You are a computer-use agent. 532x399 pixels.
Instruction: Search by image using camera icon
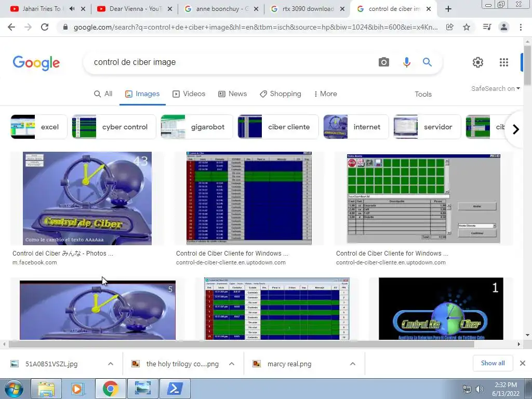pyautogui.click(x=384, y=62)
